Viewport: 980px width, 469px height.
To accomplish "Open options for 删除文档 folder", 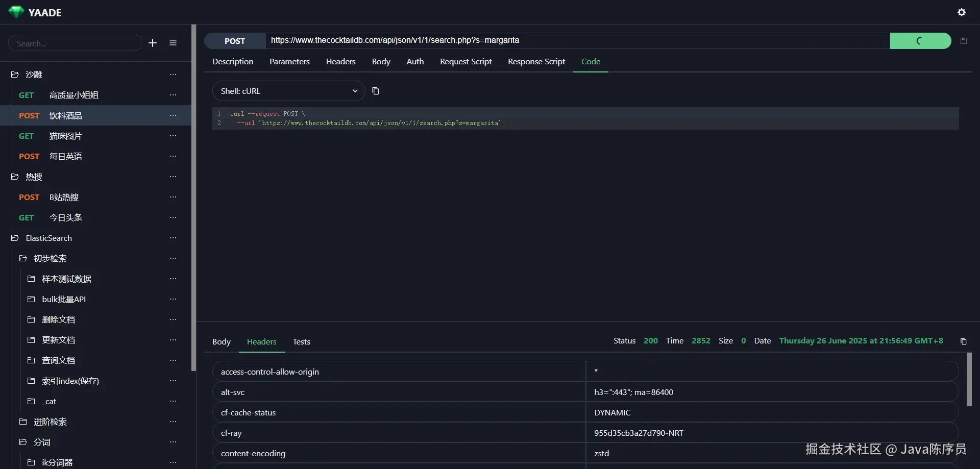I will click(173, 319).
